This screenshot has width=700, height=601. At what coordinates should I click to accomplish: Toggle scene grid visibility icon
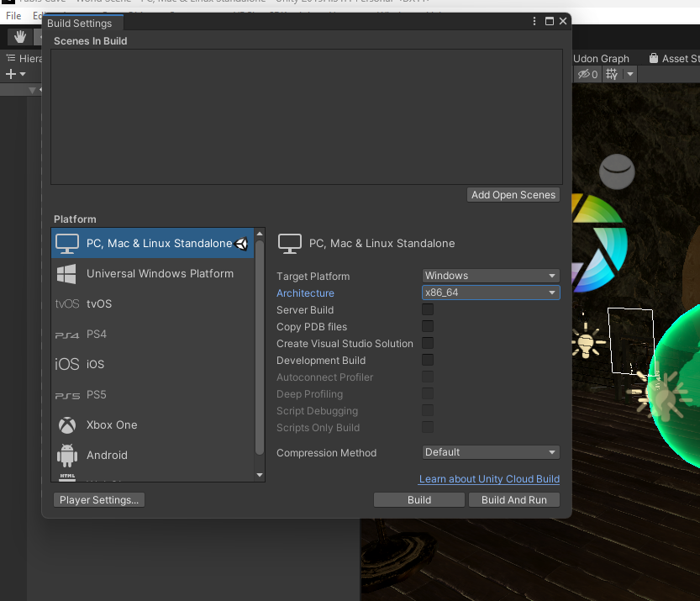coord(612,74)
